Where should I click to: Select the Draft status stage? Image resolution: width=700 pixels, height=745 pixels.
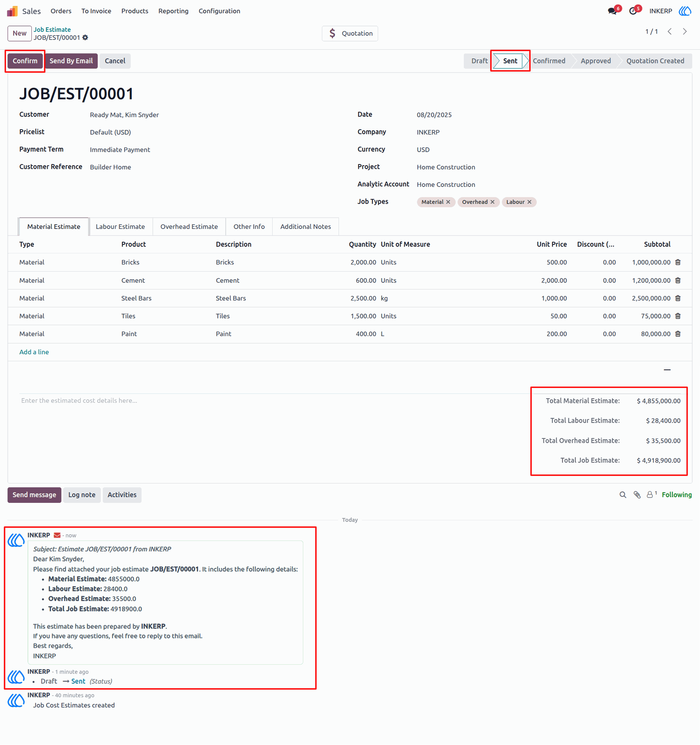click(x=479, y=61)
